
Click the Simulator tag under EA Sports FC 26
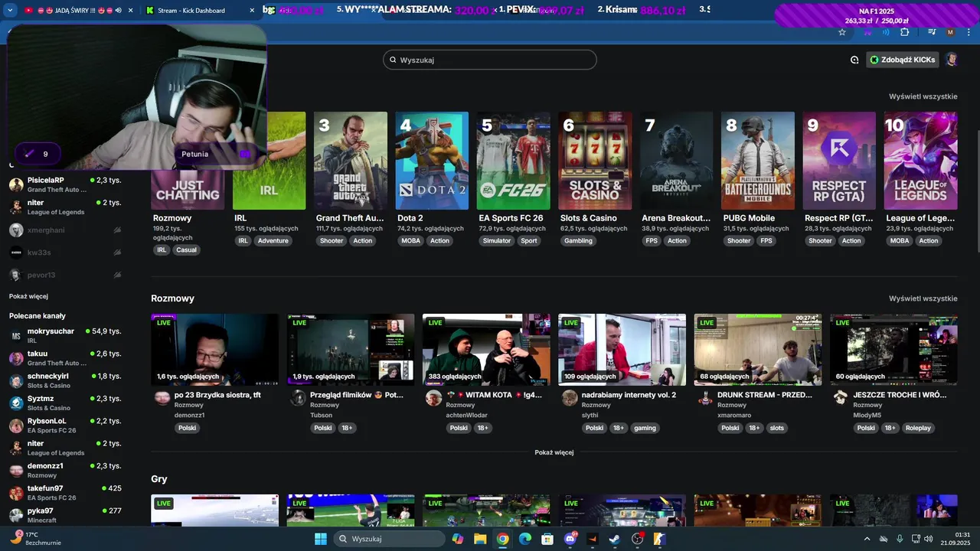497,240
